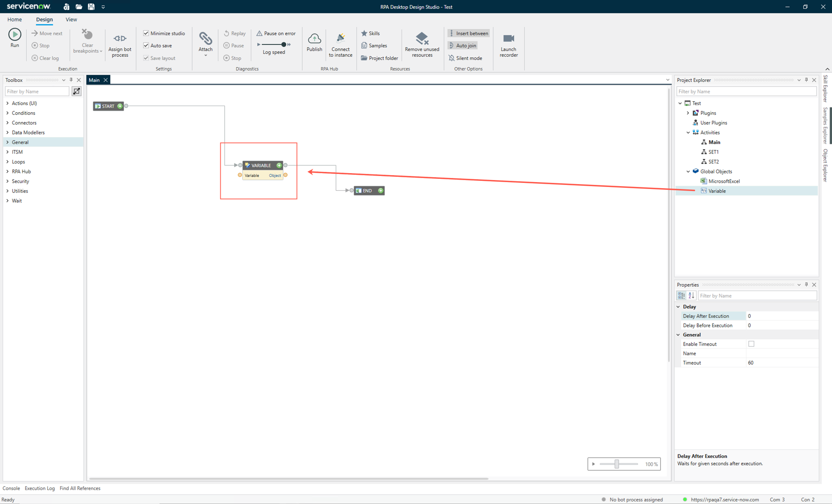Click Remove unused resources icon
Screen dimensions: 832x504
(x=422, y=38)
